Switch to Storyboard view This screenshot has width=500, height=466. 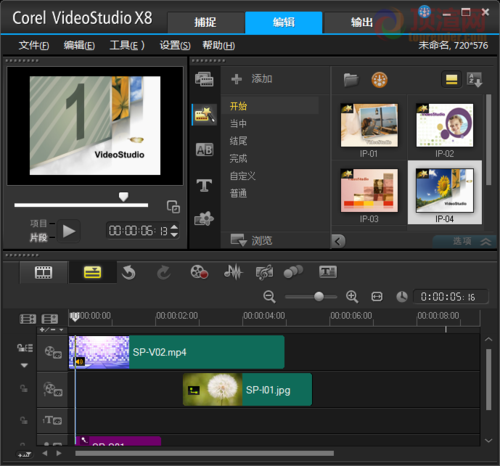[43, 272]
